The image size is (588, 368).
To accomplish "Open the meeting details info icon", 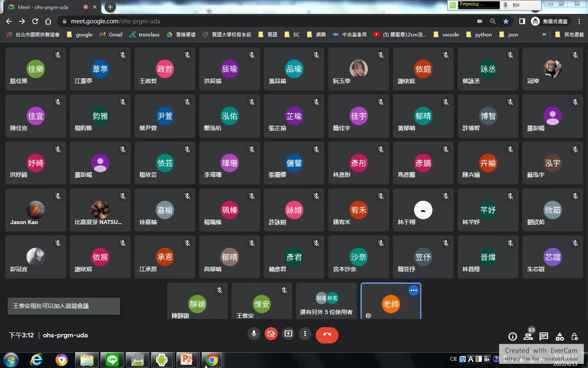I will tap(512, 336).
